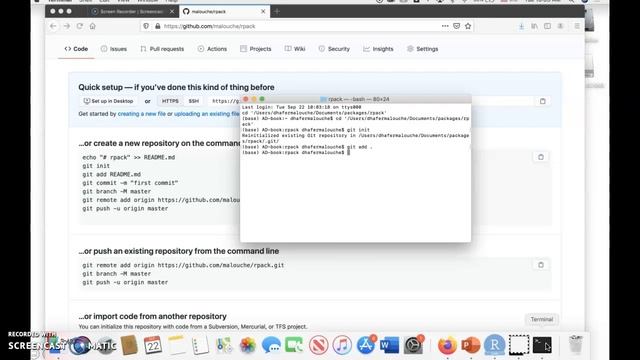The image size is (640, 360).
Task: Close the malouche/rpack tab
Action: 263,11
